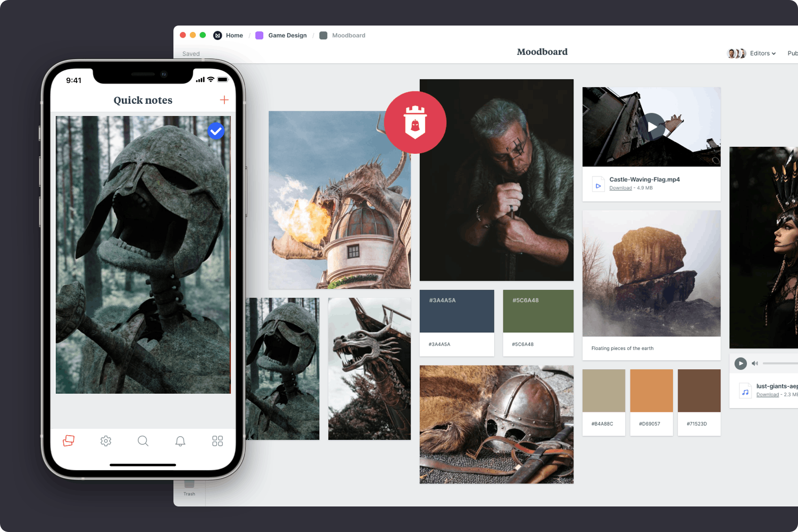
Task: Open the notes tab in phone bottom bar
Action: [69, 440]
